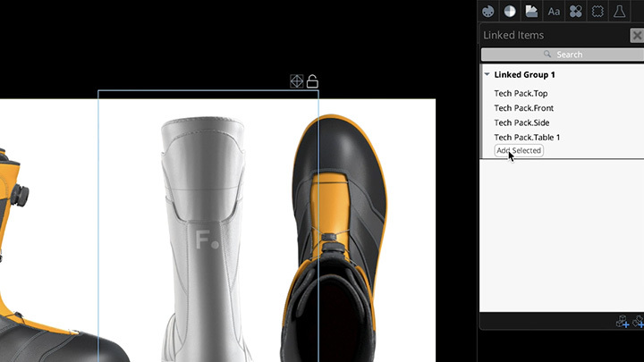Click the dashed-outline stamp icon
The image size is (644, 362).
pyautogui.click(x=597, y=11)
